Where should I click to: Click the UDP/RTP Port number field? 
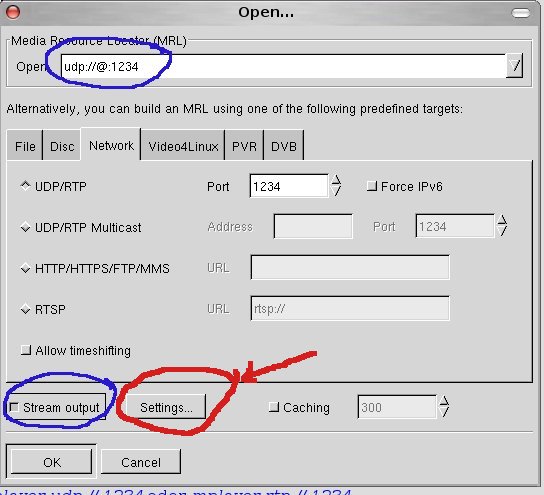point(289,186)
